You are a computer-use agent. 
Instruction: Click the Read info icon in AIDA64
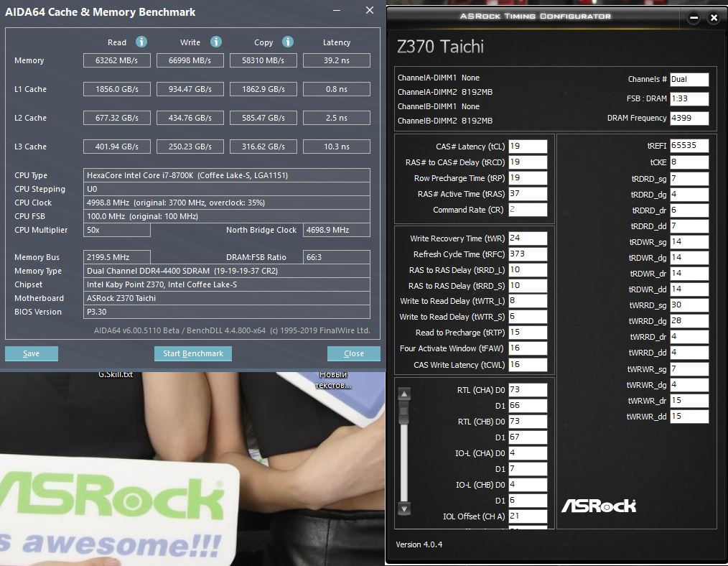[x=141, y=42]
